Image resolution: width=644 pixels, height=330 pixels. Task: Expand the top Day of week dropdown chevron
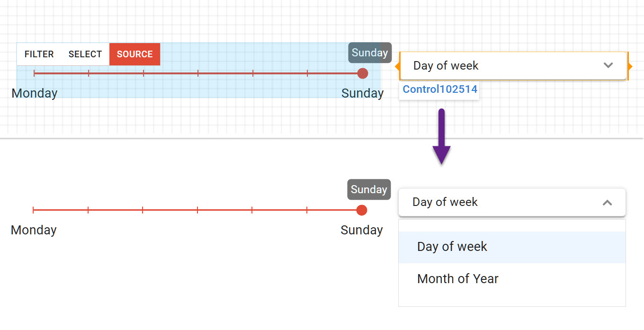click(x=608, y=66)
